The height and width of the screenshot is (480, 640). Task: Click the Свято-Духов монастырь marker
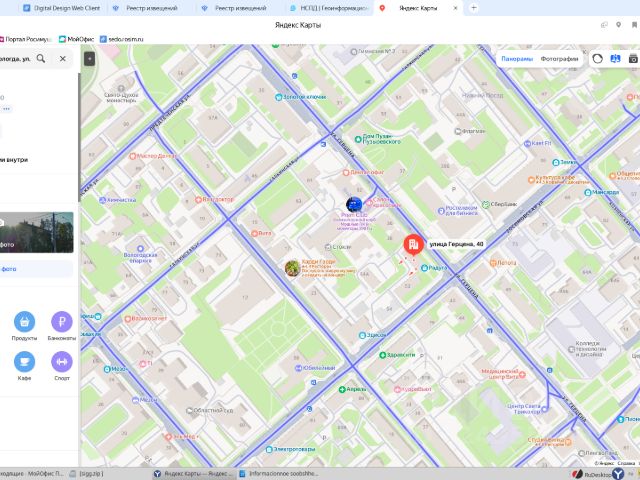tap(121, 88)
